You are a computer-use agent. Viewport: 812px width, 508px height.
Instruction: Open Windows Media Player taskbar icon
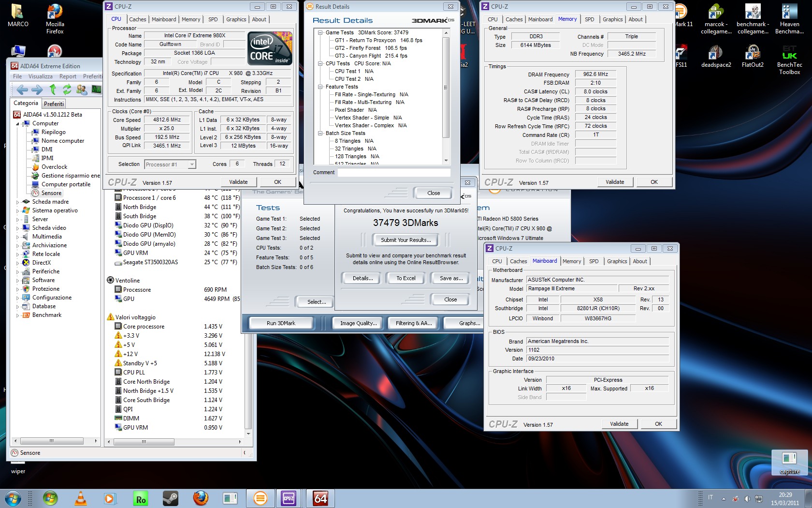coord(110,498)
